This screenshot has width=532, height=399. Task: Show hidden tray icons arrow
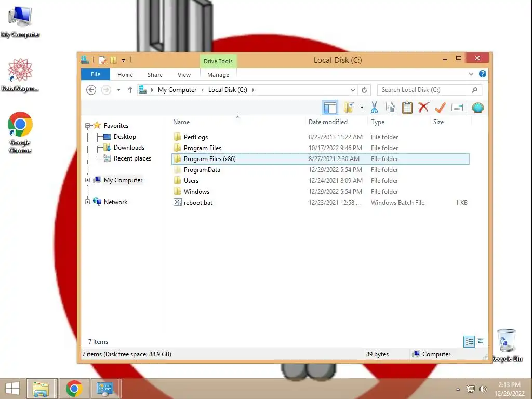pos(458,389)
